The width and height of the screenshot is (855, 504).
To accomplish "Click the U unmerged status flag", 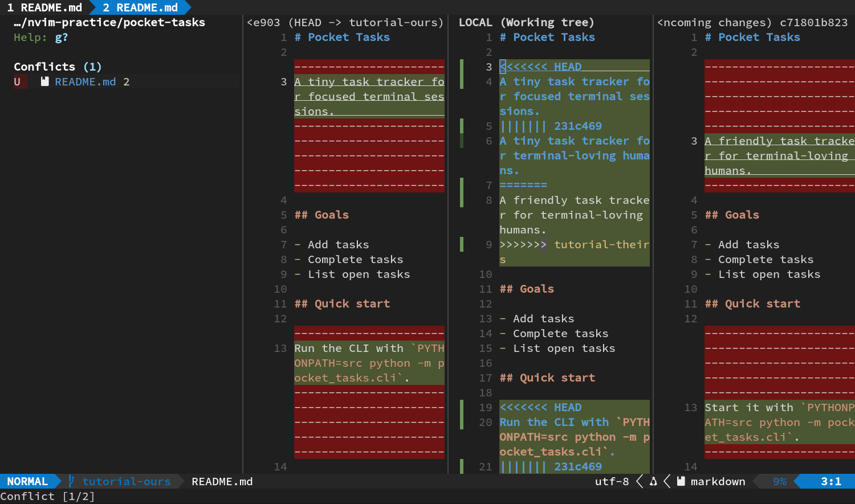I will click(17, 81).
